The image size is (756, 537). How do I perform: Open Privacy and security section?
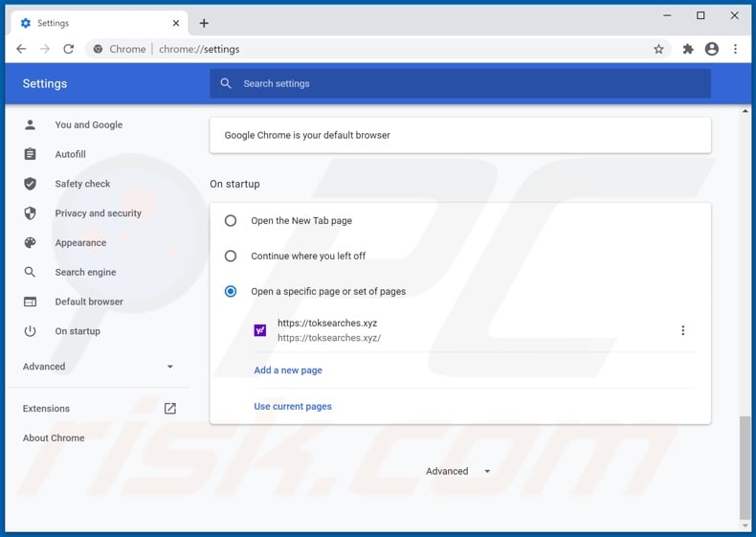click(x=98, y=213)
